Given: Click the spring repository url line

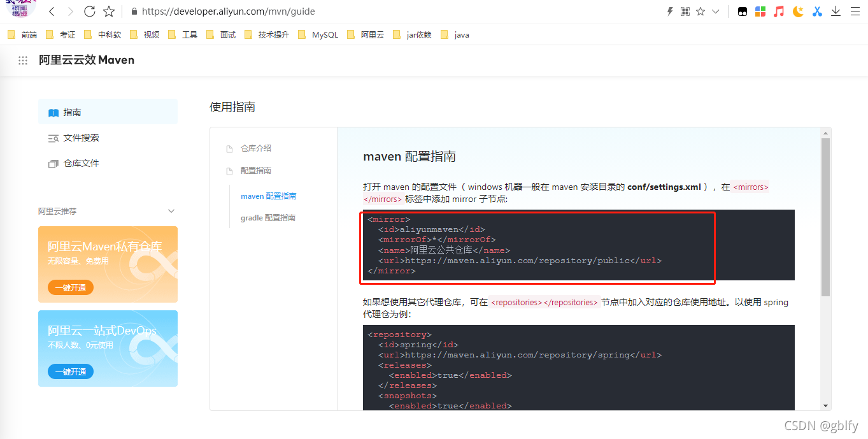Looking at the screenshot, I should pyautogui.click(x=520, y=355).
